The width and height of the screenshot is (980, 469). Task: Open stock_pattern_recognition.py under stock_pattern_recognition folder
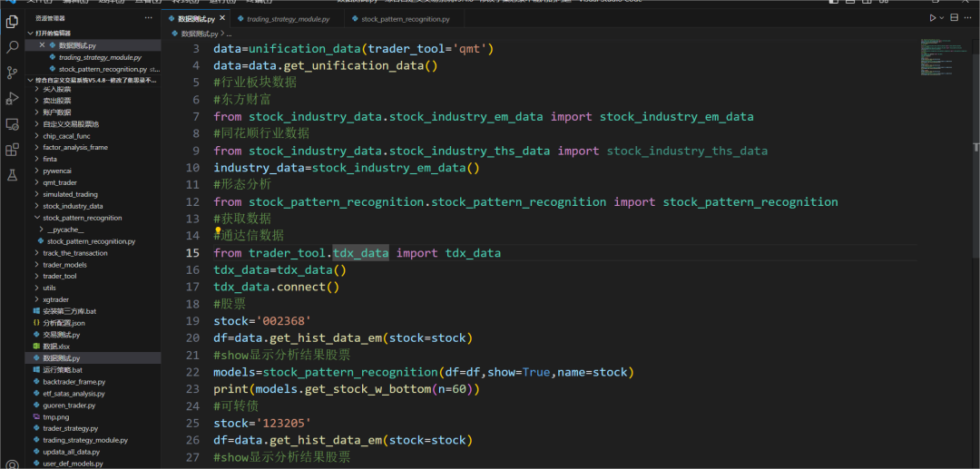pyautogui.click(x=93, y=241)
